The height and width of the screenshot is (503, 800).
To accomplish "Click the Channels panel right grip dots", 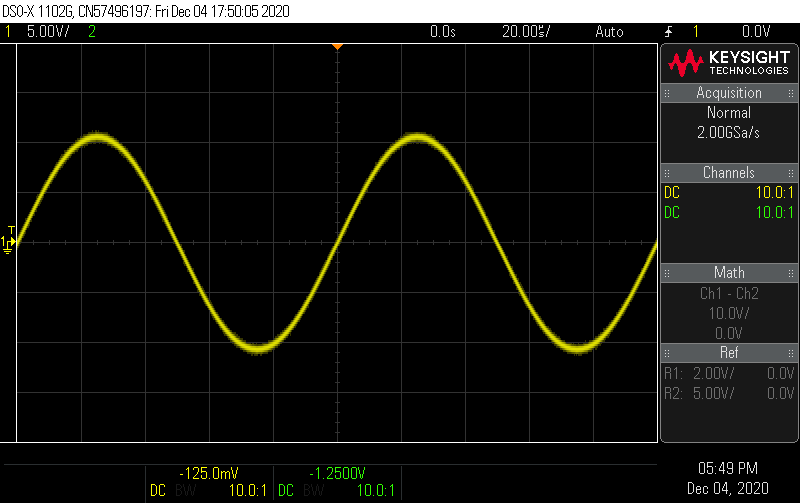I will 791,173.
